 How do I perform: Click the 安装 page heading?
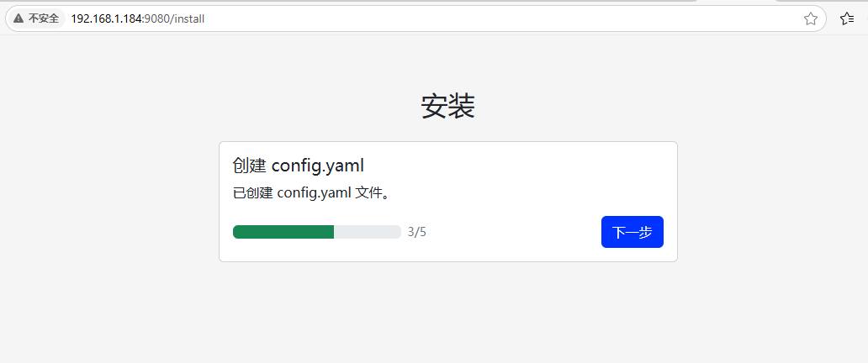point(447,106)
